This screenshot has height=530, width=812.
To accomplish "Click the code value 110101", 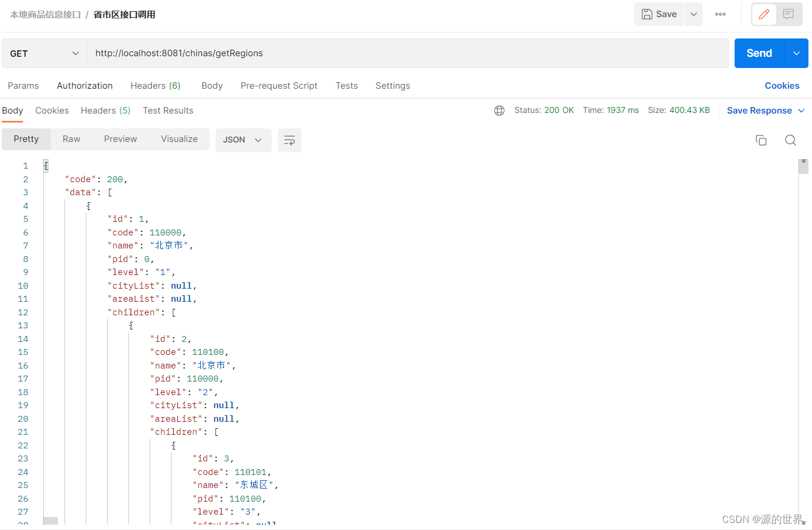I will tap(251, 472).
